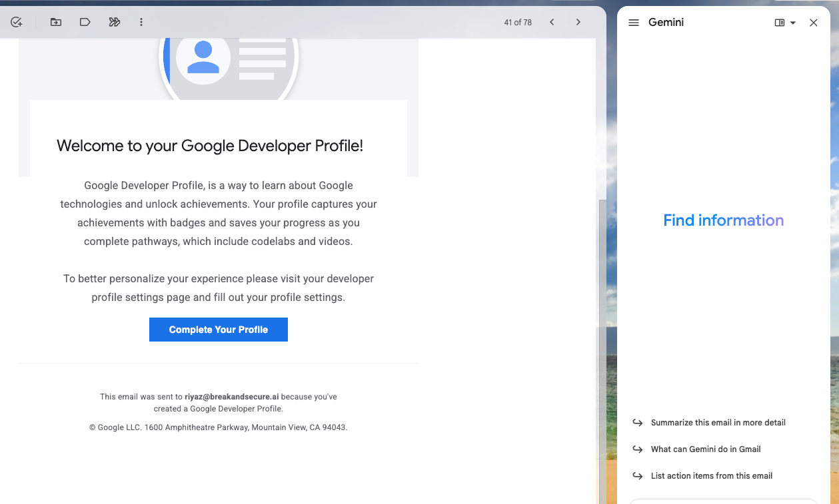Expand the Gemini panel layout dropdown arrow

click(793, 23)
